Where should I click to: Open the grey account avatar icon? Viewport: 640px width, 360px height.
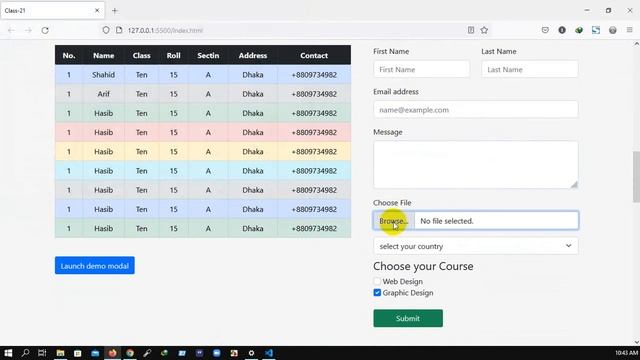tap(613, 30)
